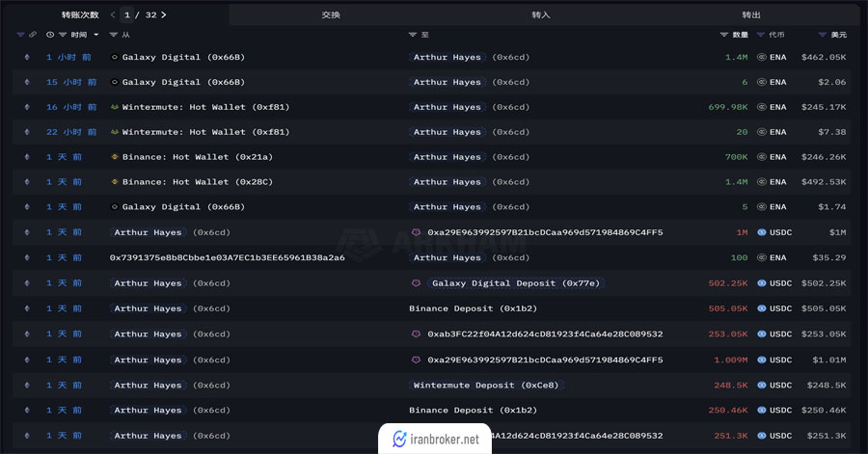Image resolution: width=868 pixels, height=454 pixels.
Task: Click the USDC token label on the $251.3K row
Action: click(x=780, y=435)
